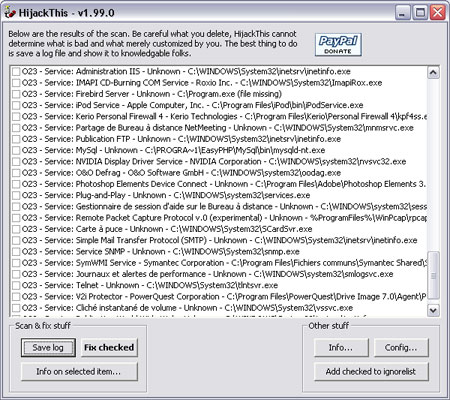Click the vertical scrollbar thumb
The width and height of the screenshot is (450, 400).
coord(433,275)
